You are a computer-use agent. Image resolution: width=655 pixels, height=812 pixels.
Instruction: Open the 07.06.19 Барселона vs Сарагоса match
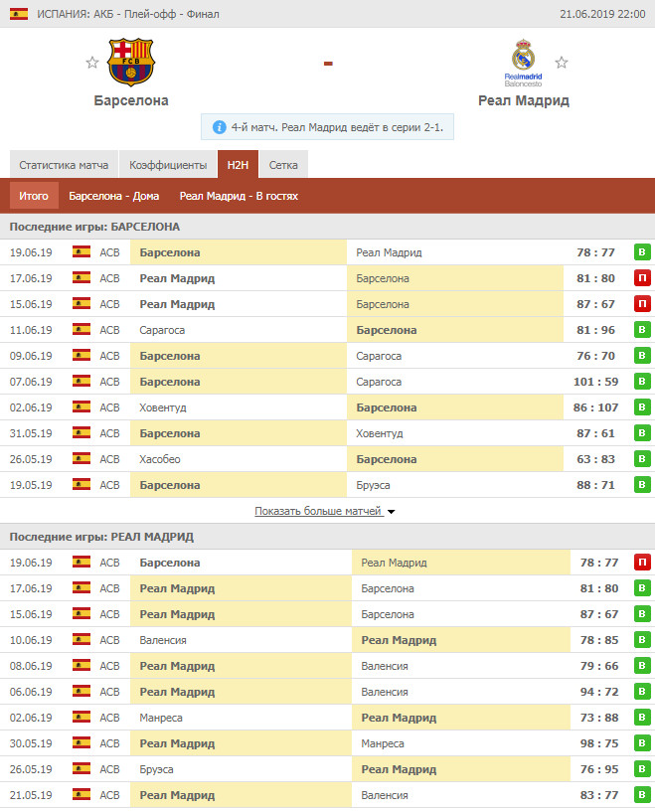327,382
